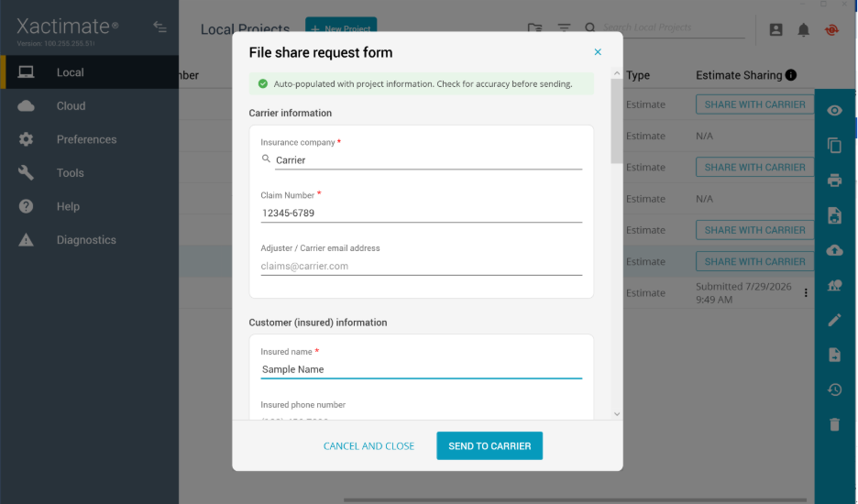Click the scroll-down arrow in the form
The width and height of the screenshot is (858, 504).
pos(617,414)
